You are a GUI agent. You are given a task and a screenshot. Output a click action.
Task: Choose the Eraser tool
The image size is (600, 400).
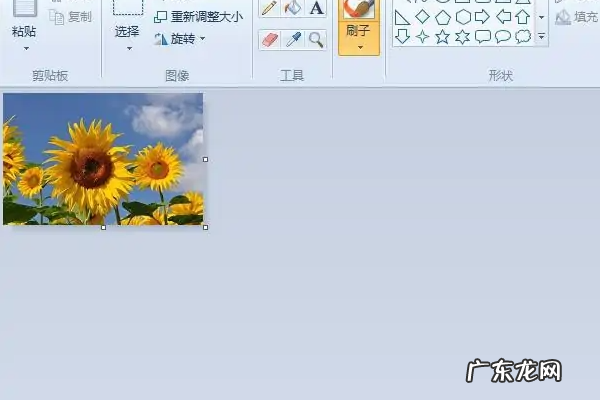click(269, 39)
